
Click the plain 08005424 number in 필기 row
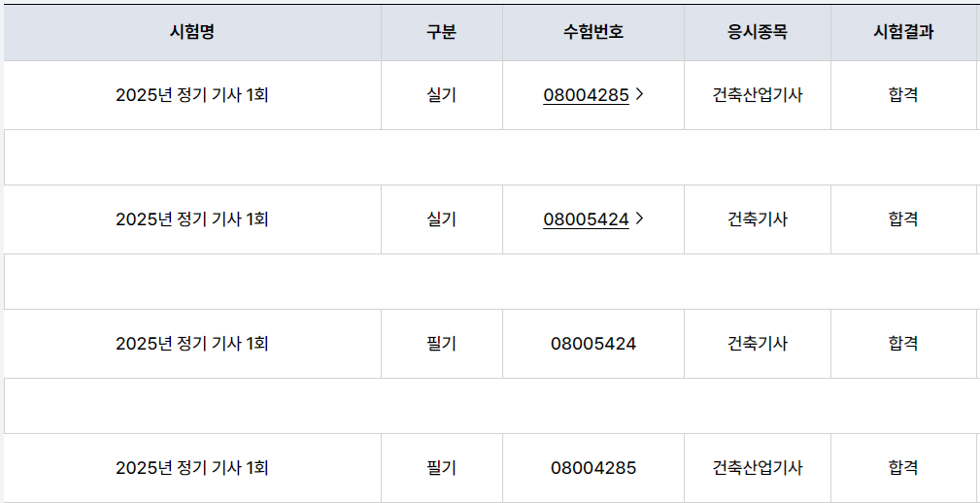593,343
